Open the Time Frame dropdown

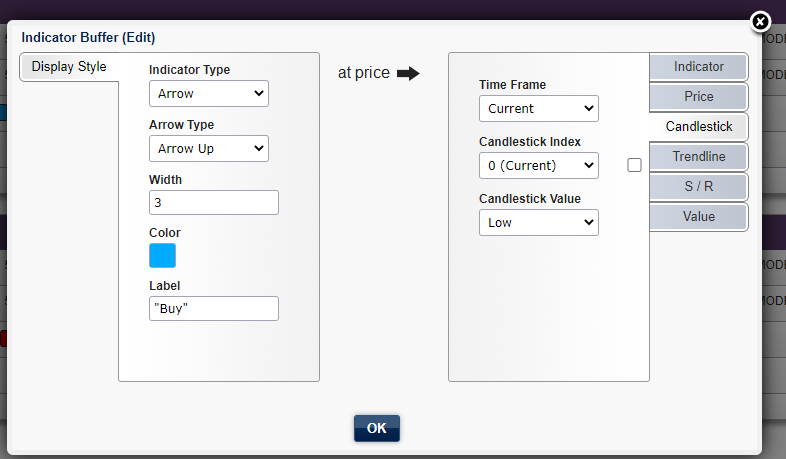pyautogui.click(x=538, y=108)
